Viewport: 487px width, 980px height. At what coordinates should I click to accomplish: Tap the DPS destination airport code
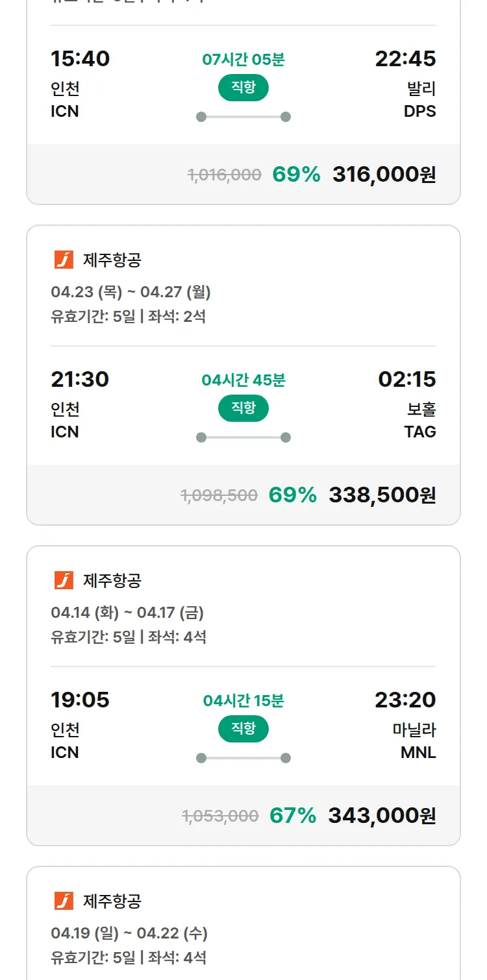(x=419, y=112)
